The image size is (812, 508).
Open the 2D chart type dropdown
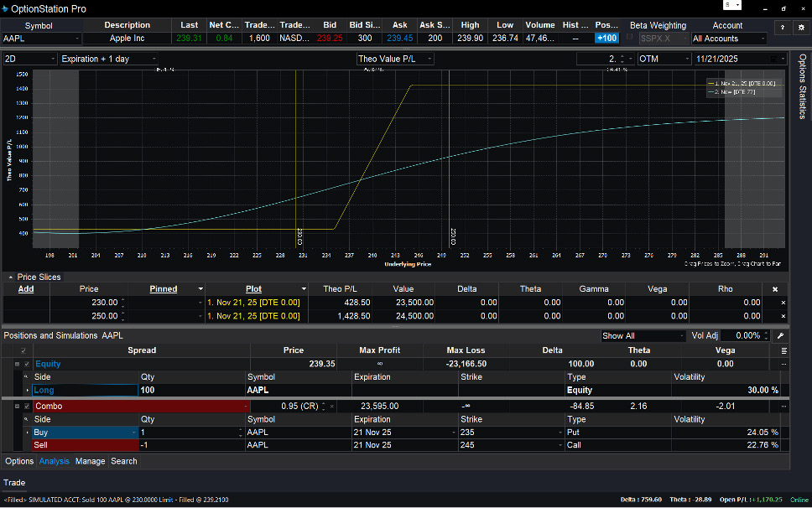coord(29,59)
